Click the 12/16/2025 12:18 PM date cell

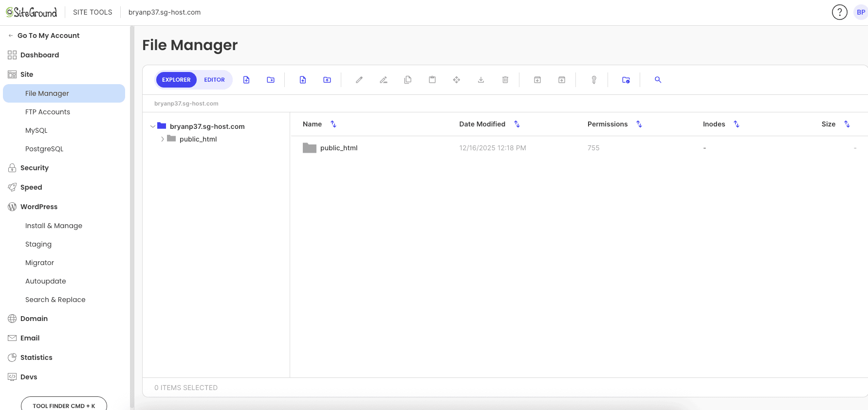(x=493, y=148)
